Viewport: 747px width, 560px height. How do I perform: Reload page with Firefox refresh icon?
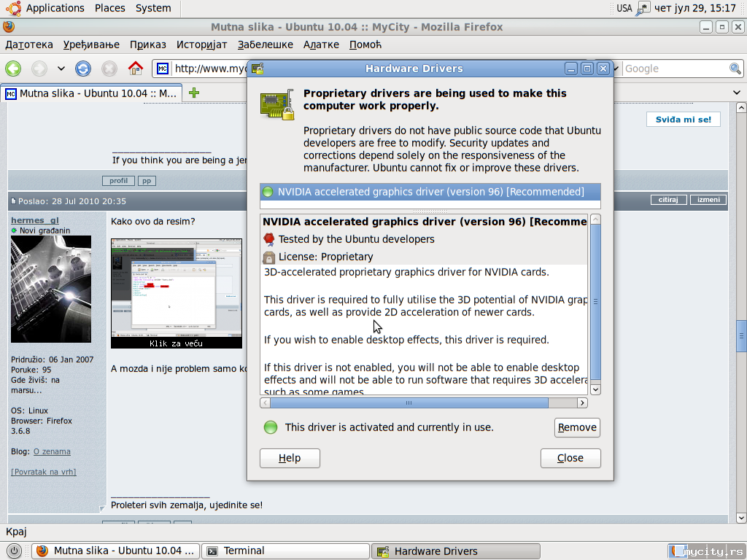(83, 69)
